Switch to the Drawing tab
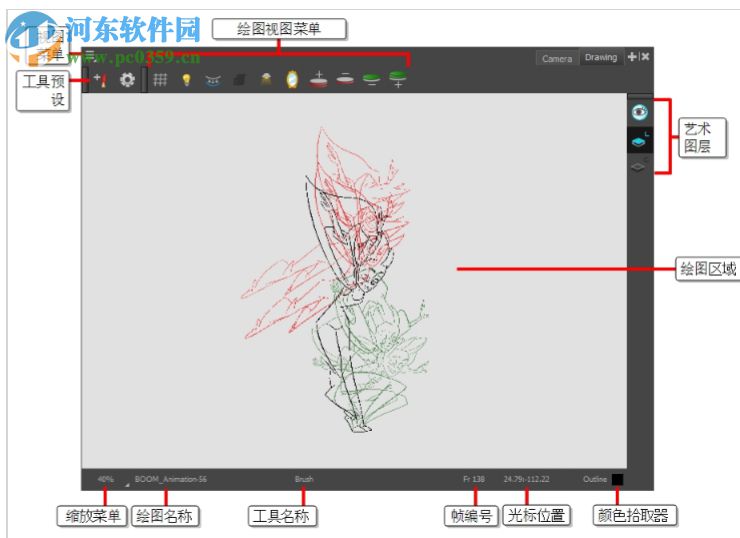The height and width of the screenshot is (538, 740). (601, 57)
